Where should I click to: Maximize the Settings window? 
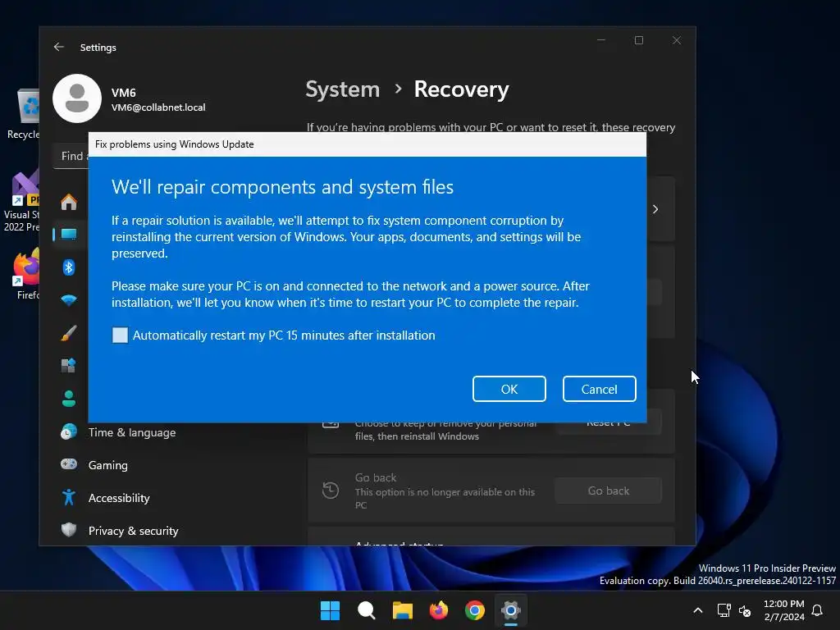click(638, 40)
